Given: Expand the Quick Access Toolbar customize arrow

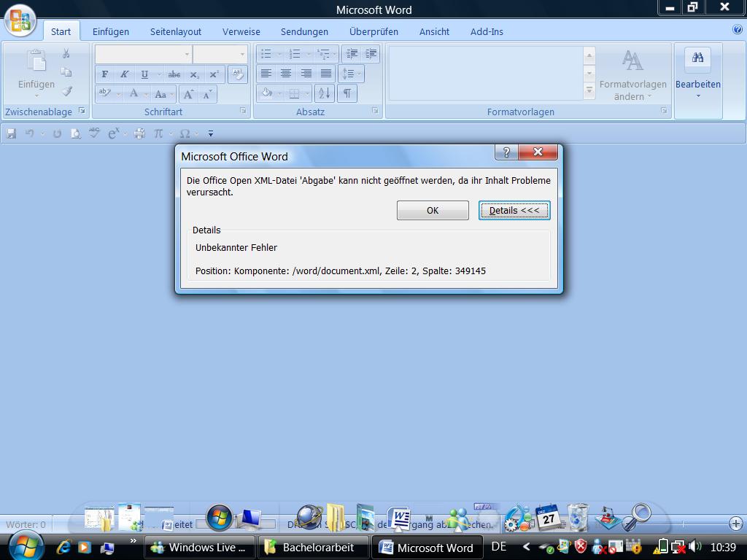Looking at the screenshot, I should [x=211, y=133].
